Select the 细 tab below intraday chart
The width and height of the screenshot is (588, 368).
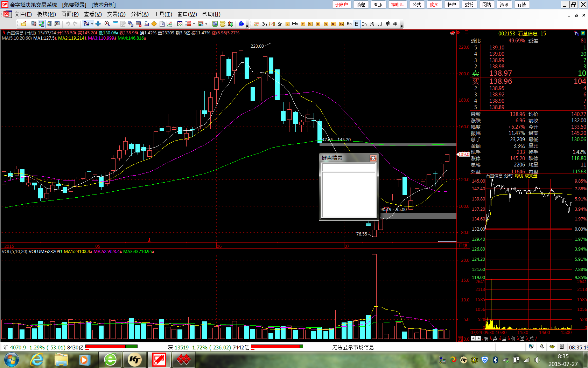[486, 339]
